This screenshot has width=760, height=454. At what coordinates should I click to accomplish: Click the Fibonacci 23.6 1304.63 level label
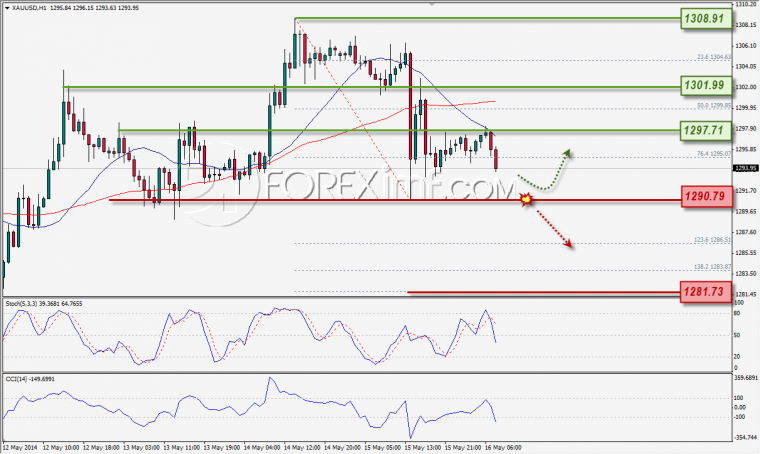pos(713,57)
